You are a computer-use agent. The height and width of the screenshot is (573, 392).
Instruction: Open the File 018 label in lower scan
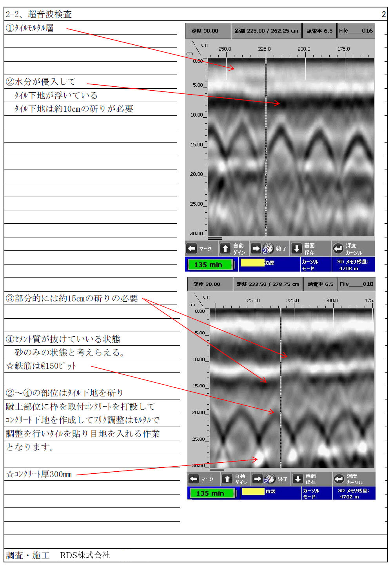pos(356,284)
